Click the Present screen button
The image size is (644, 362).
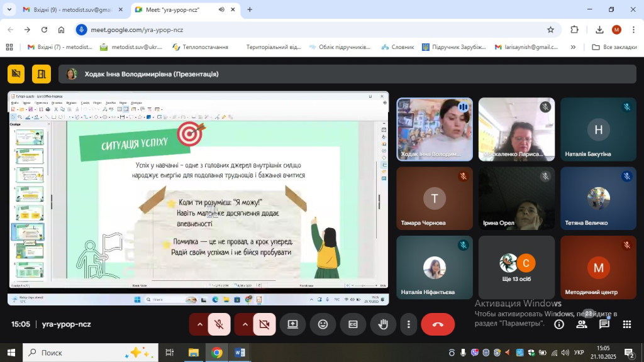(292, 324)
